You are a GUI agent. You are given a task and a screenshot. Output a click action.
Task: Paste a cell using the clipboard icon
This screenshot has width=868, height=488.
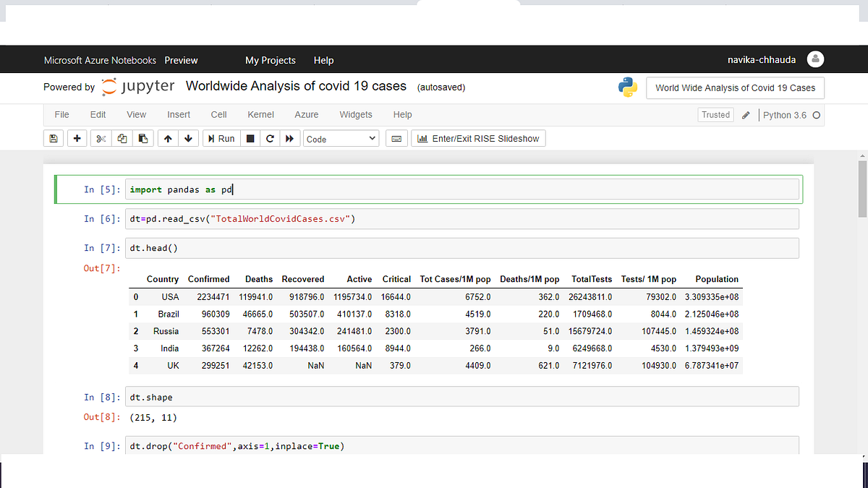(143, 137)
